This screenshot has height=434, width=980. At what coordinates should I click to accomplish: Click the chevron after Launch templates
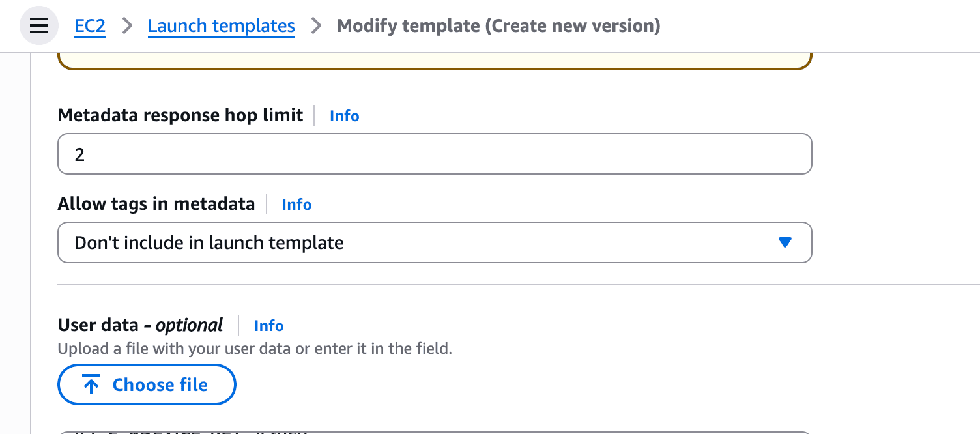[x=316, y=26]
